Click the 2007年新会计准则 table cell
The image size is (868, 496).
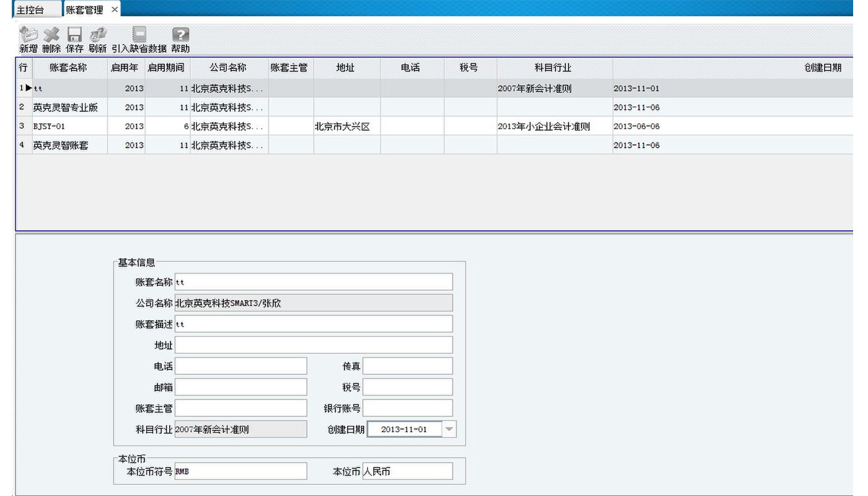click(x=554, y=89)
